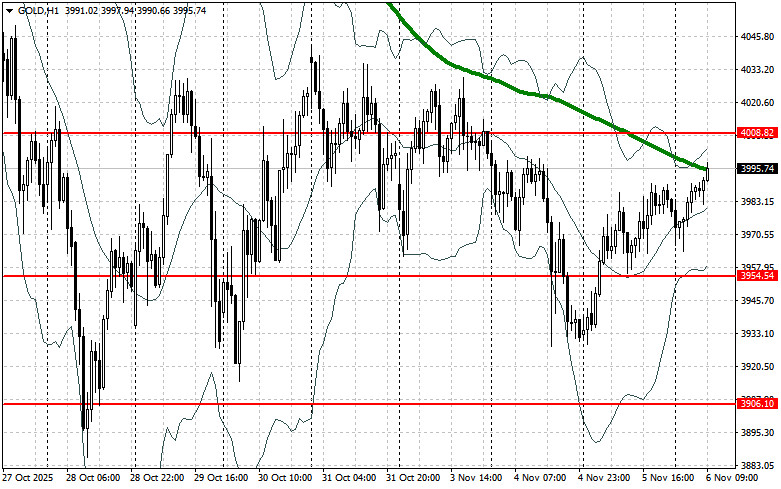Click the 3883.00 value on price scale
781x489 pixels.
click(759, 466)
